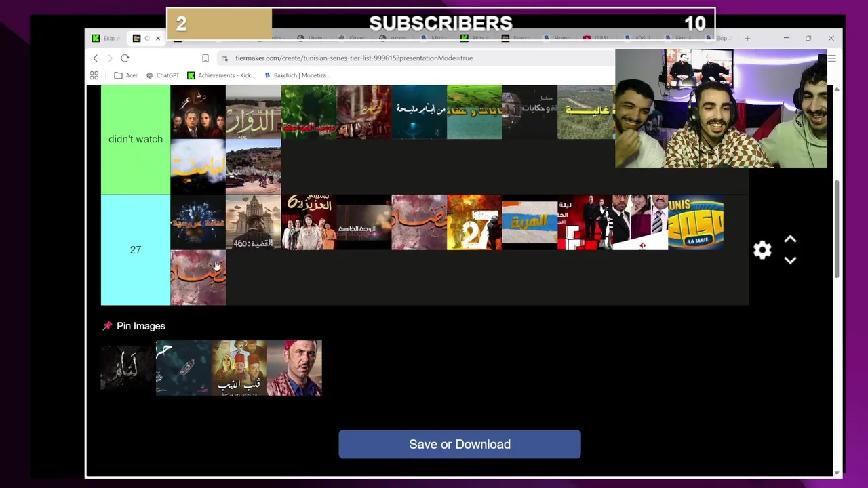Pick the dark ليام pinned image
The height and width of the screenshot is (488, 868).
[x=128, y=368]
